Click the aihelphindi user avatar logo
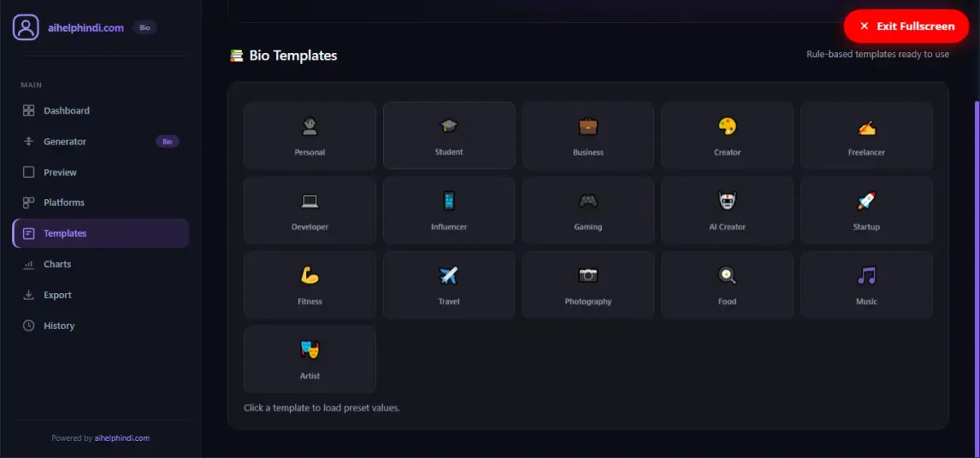This screenshot has width=980, height=458. (25, 27)
